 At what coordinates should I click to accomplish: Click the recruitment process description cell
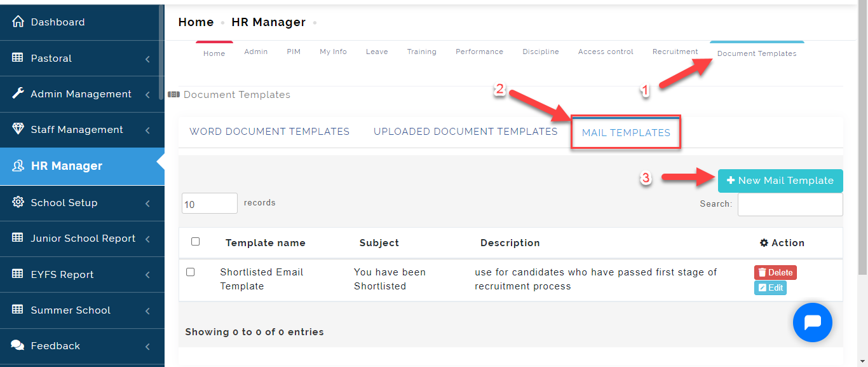[596, 279]
